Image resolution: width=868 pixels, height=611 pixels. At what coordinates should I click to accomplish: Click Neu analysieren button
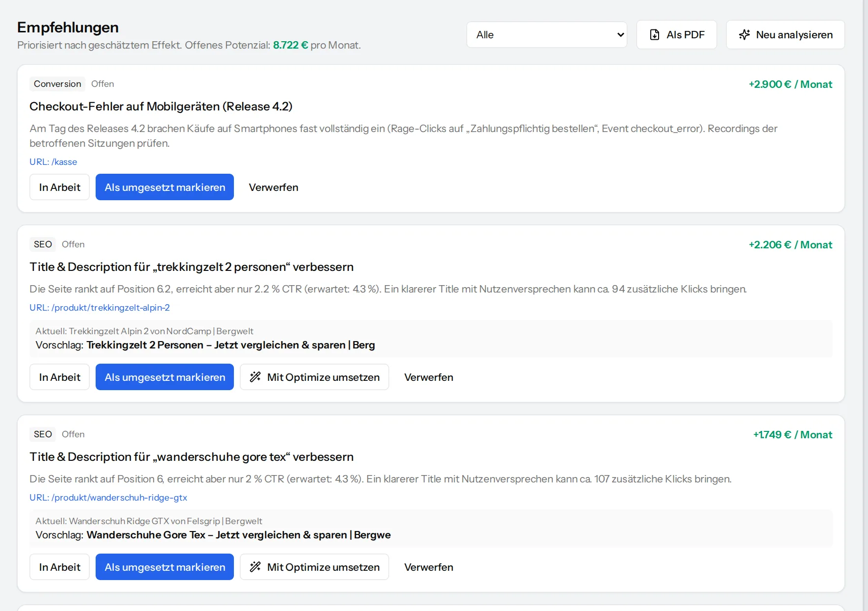point(785,35)
